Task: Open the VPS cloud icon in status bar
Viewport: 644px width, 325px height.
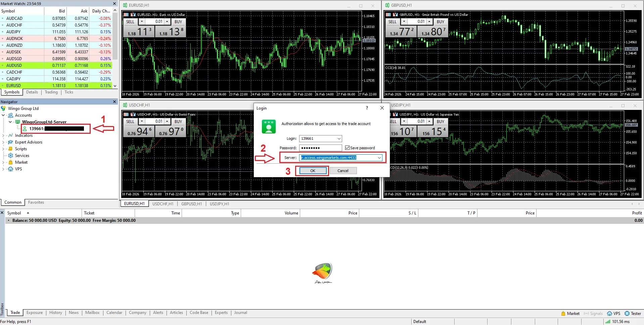Action: [x=609, y=313]
